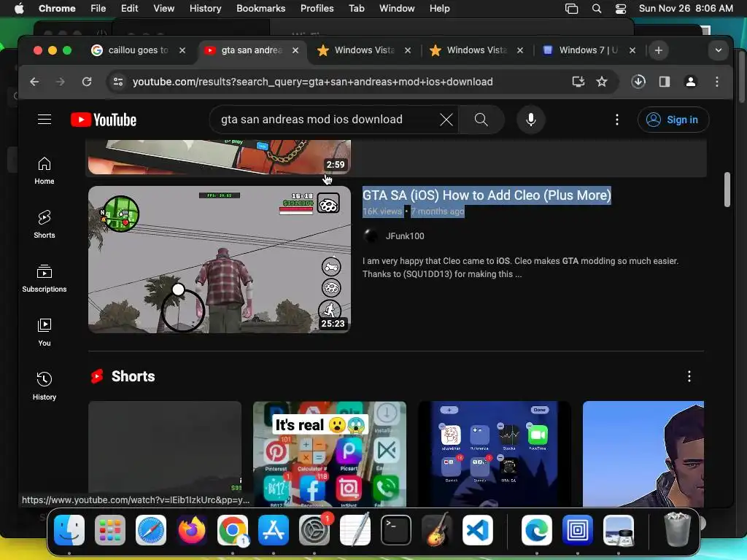
Task: Reload the page in Chrome
Action: [x=87, y=82]
